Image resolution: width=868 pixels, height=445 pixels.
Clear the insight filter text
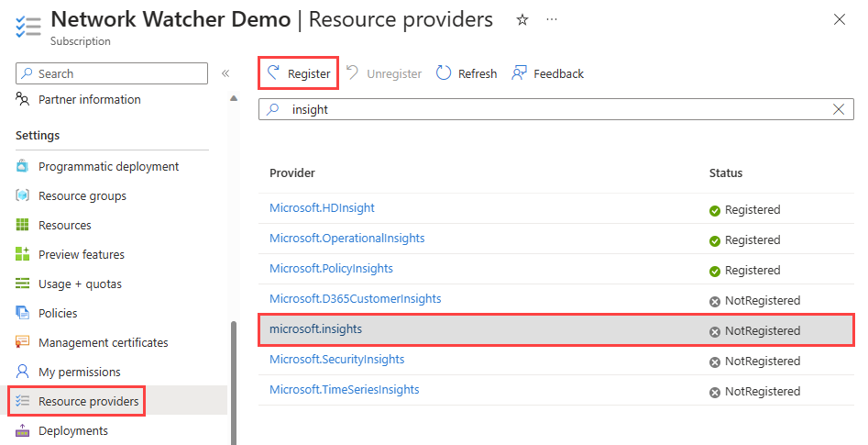[838, 109]
